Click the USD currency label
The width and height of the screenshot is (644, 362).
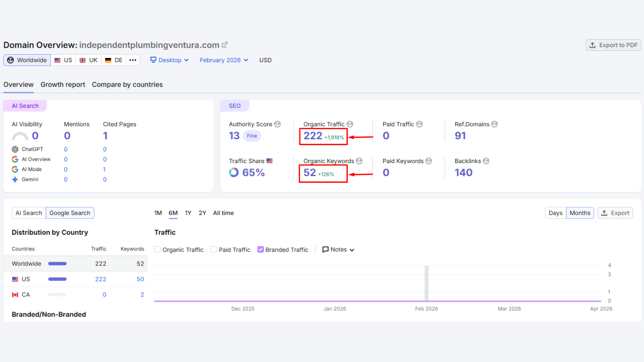pos(265,60)
